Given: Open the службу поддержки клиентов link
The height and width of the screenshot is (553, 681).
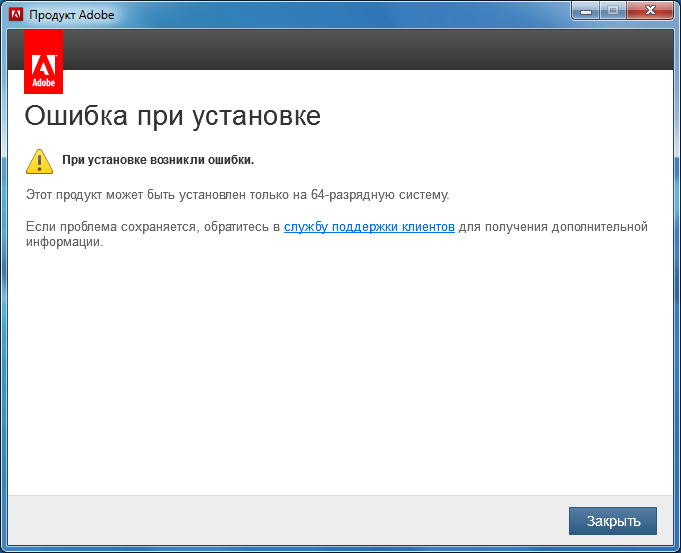Looking at the screenshot, I should (x=369, y=227).
